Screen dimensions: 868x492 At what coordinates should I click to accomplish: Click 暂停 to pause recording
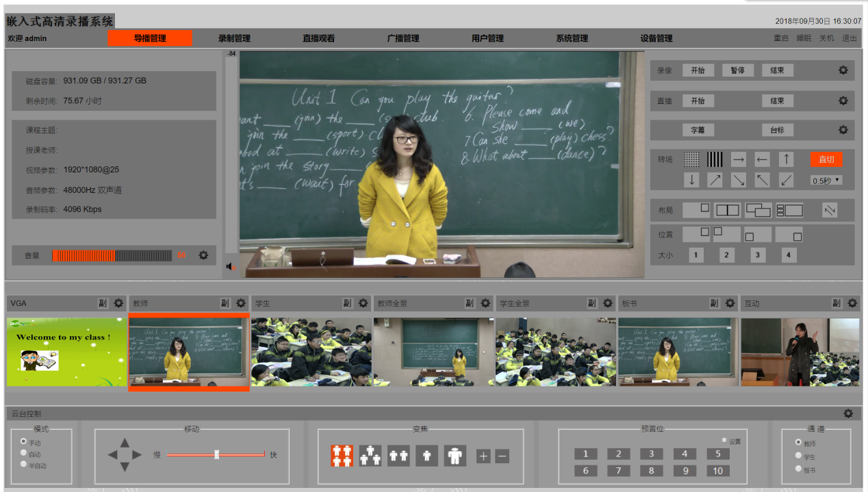(x=737, y=70)
